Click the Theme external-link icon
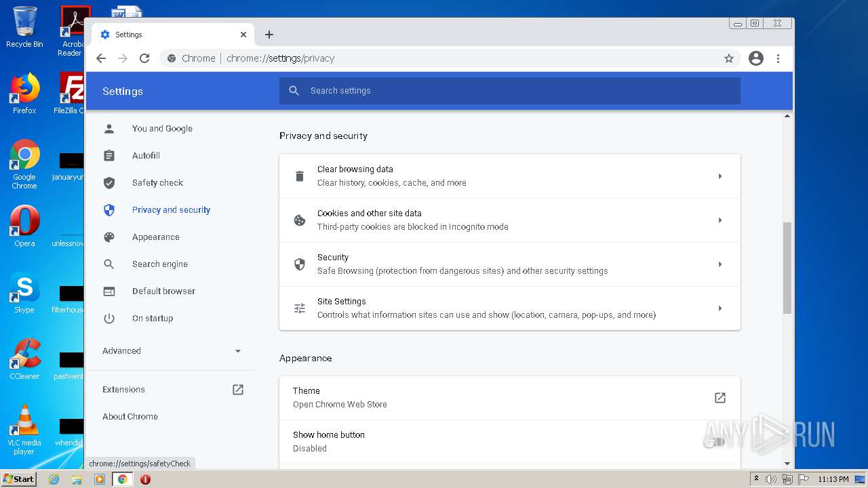The image size is (868, 488). (720, 398)
